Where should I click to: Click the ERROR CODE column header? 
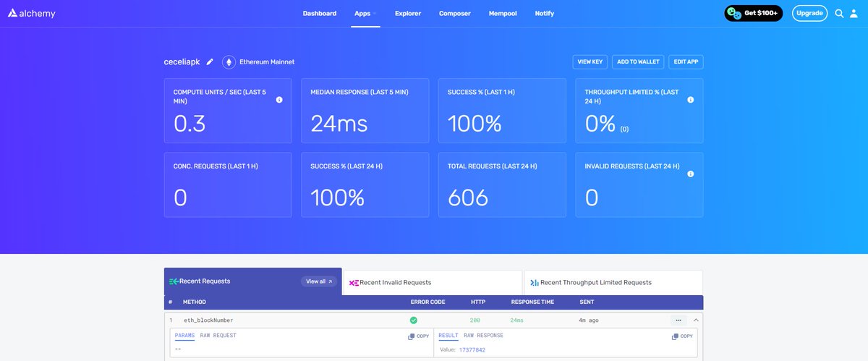(x=427, y=302)
